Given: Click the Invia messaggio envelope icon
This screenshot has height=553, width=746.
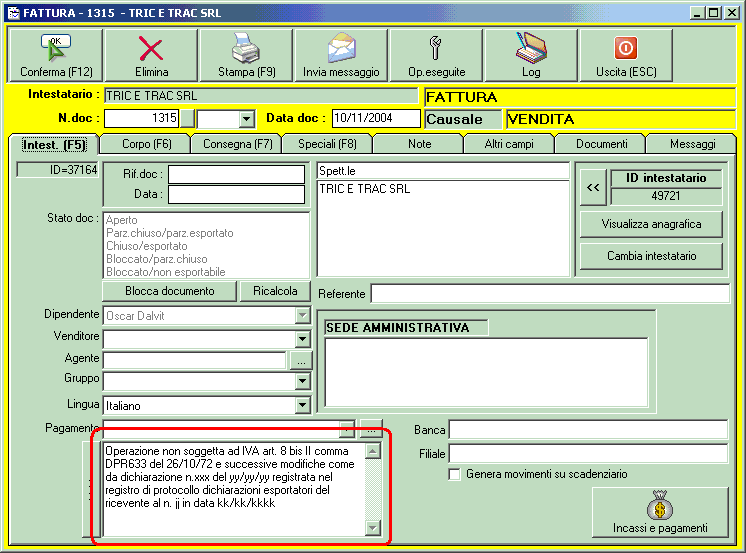Looking at the screenshot, I should [x=341, y=48].
